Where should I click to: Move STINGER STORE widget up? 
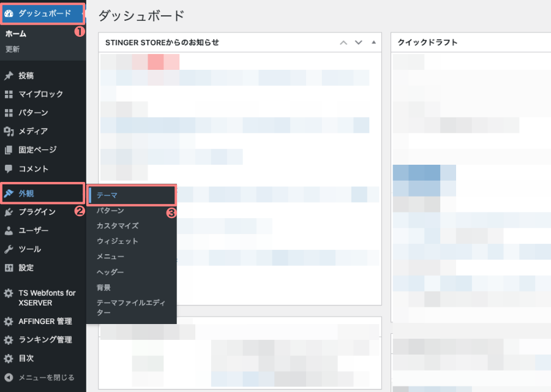343,42
